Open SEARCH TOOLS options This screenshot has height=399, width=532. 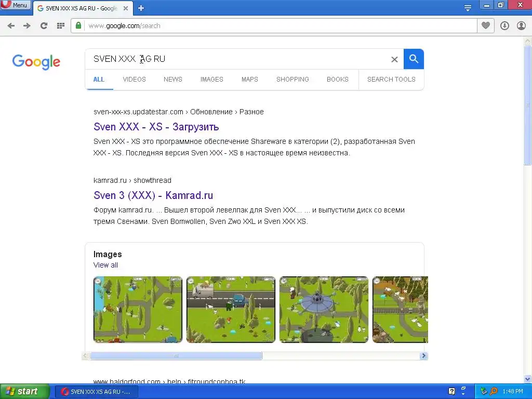point(391,79)
